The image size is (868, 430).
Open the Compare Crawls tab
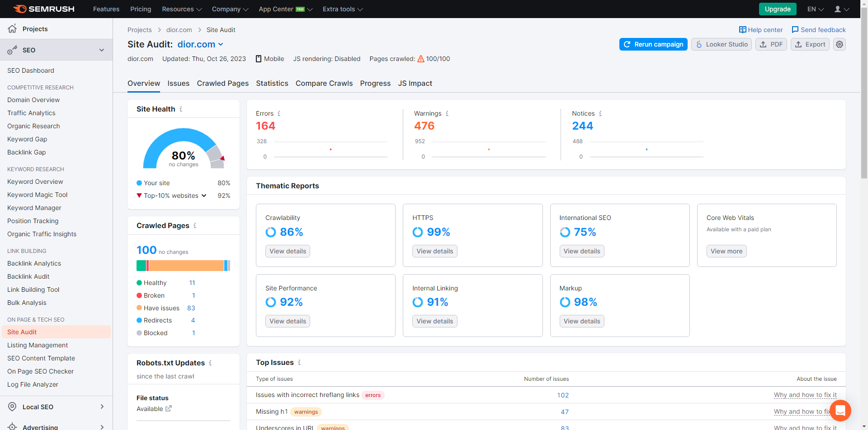[324, 83]
